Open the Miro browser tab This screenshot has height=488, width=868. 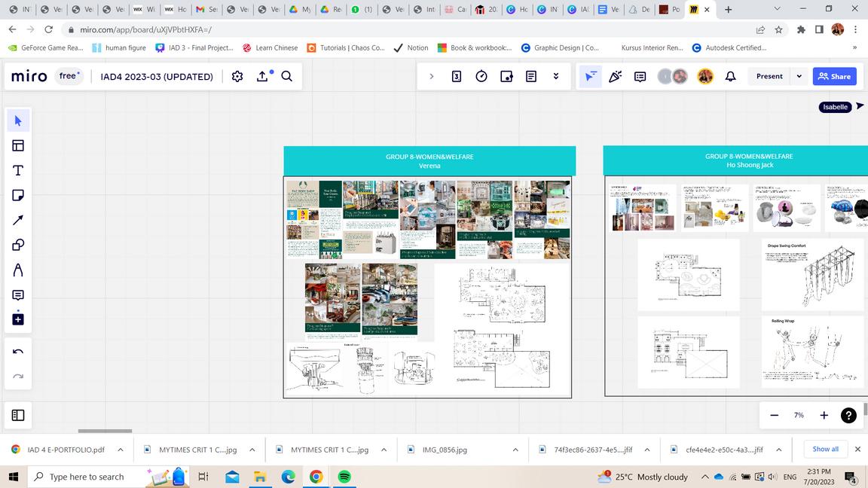click(x=694, y=10)
